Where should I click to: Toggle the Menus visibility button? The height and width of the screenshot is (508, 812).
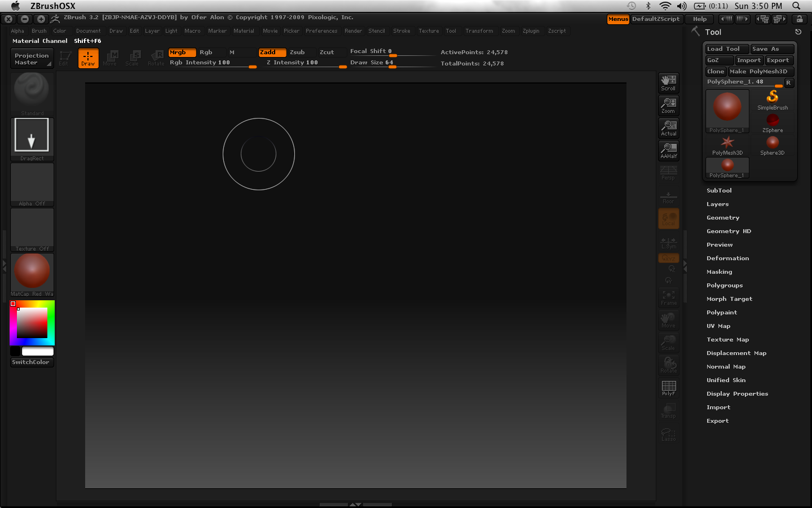coord(618,19)
